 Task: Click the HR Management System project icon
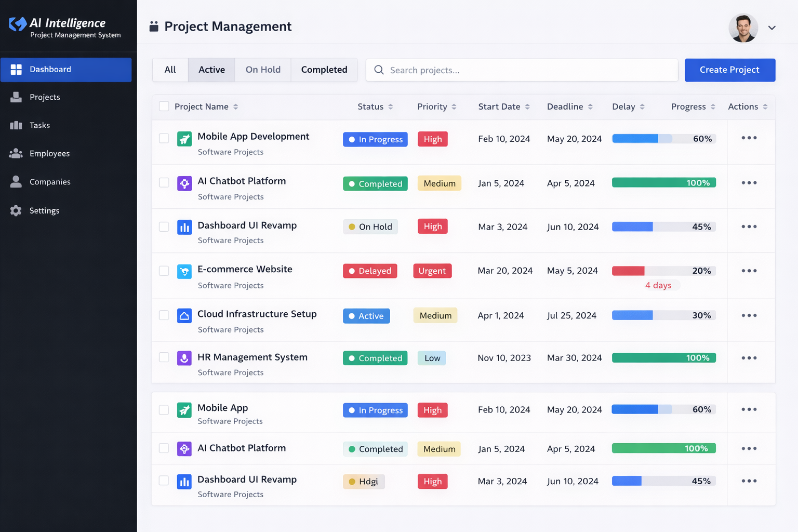tap(184, 358)
